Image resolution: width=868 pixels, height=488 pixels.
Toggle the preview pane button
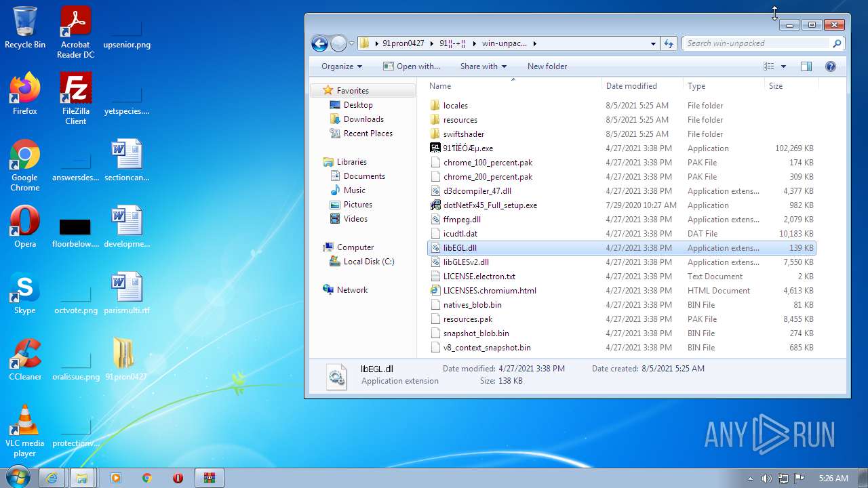click(806, 66)
